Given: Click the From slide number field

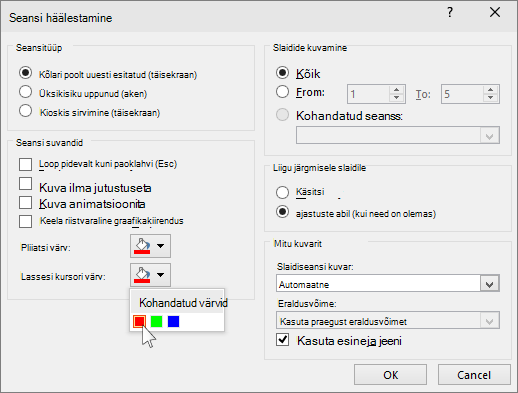Looking at the screenshot, I should (x=368, y=94).
